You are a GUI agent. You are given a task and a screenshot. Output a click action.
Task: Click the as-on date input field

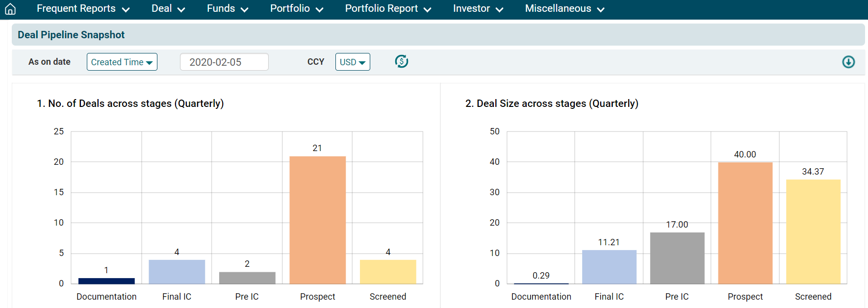click(x=224, y=62)
